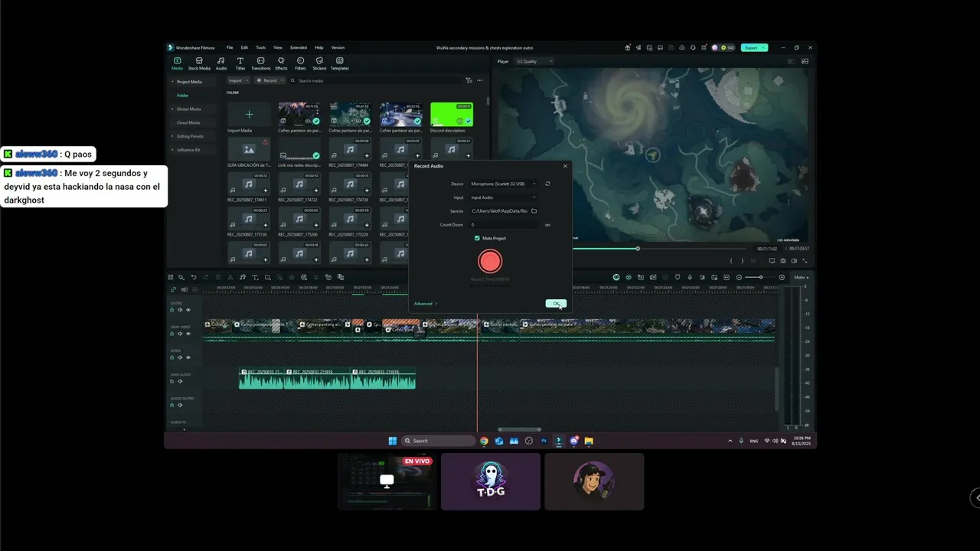Open the Stickers panel

coord(319,64)
